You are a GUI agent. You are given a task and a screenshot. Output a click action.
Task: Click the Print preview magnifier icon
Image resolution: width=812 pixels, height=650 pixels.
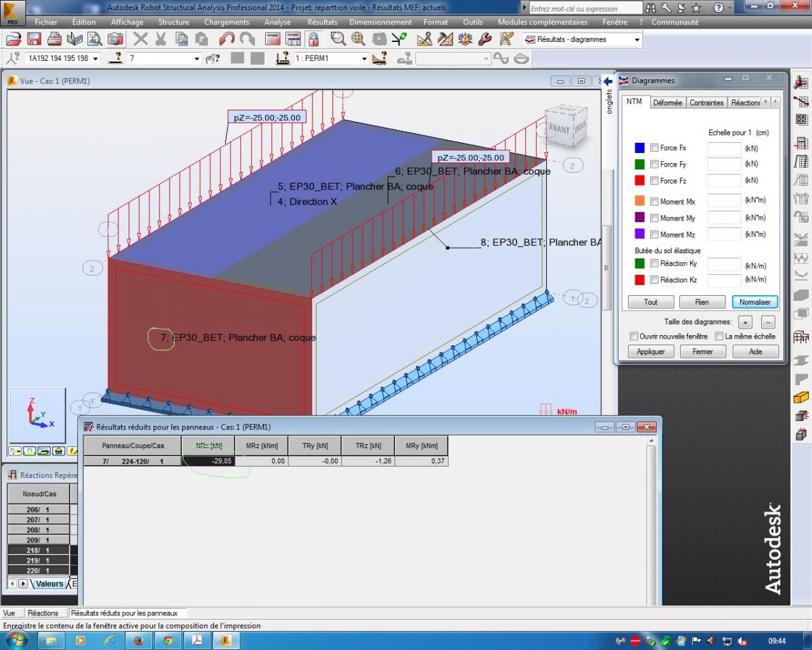click(x=95, y=39)
